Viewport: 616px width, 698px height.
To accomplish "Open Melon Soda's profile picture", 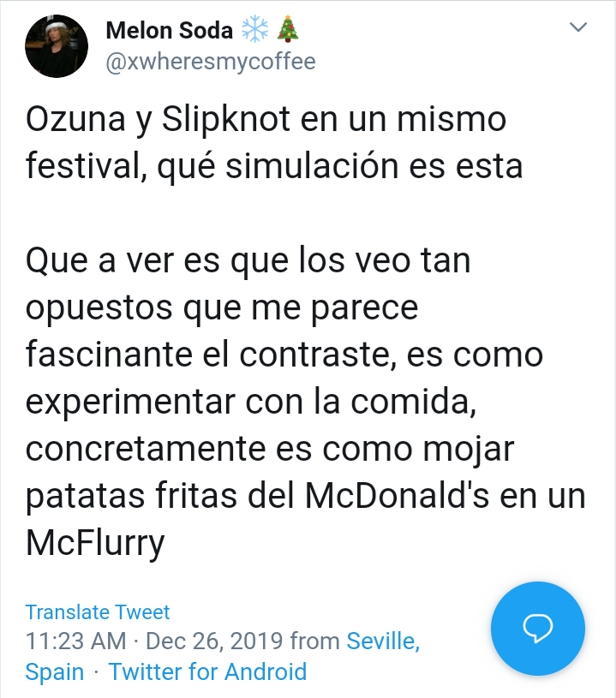I will coord(56,45).
